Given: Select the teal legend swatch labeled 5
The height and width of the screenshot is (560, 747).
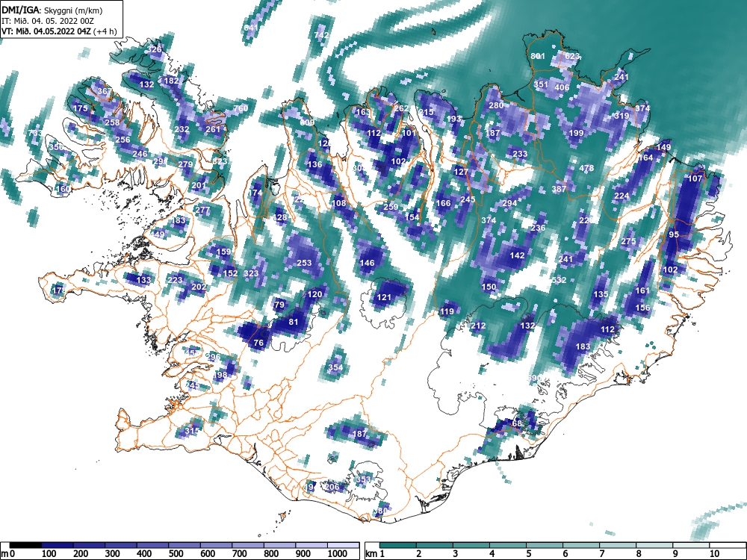Looking at the screenshot, I should tap(545, 545).
